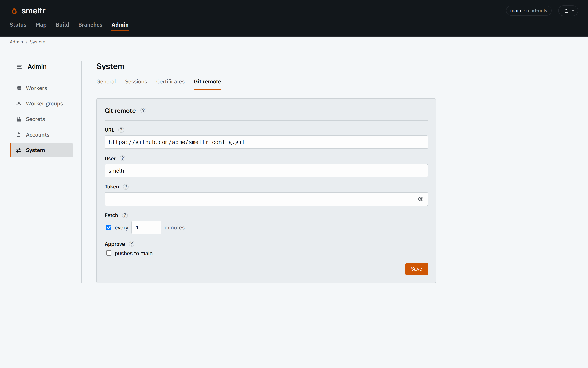Open the user account menu icon
Viewport: 588px width, 368px height.
(x=568, y=11)
